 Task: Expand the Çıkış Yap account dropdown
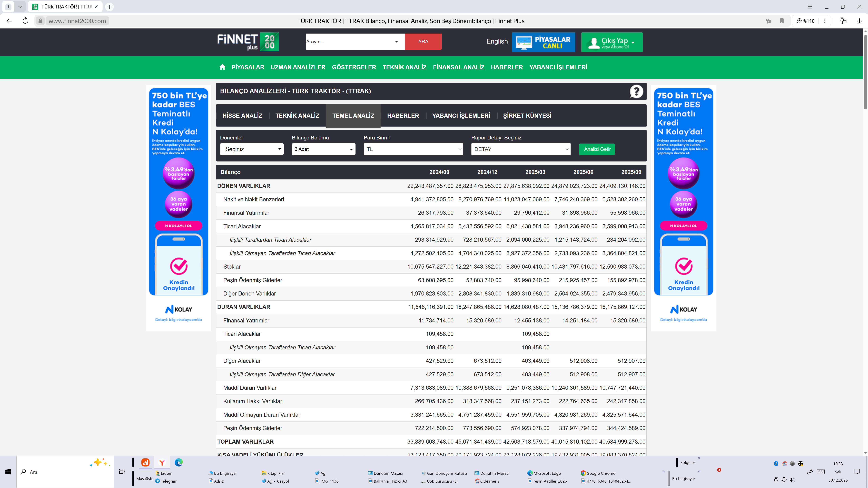[611, 42]
